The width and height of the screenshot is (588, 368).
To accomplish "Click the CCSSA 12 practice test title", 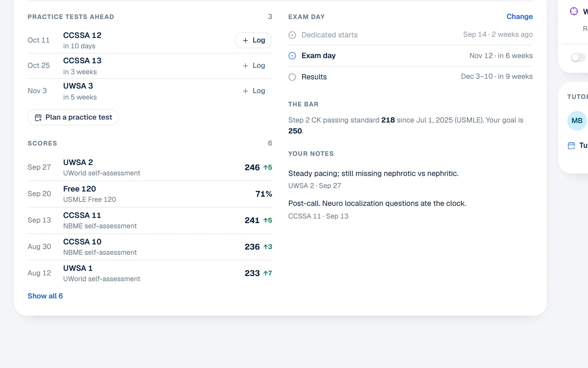I will point(82,35).
